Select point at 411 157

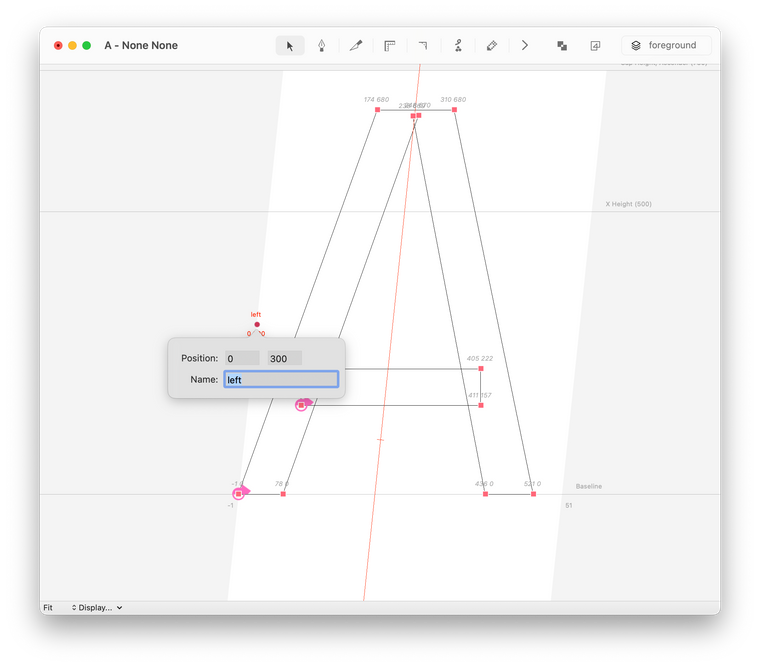pos(481,405)
